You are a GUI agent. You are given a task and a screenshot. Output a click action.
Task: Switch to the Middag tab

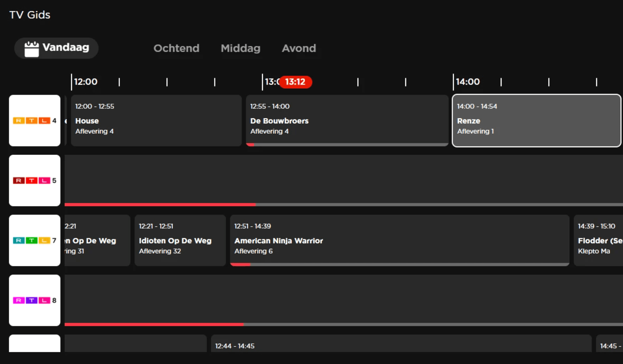point(240,48)
